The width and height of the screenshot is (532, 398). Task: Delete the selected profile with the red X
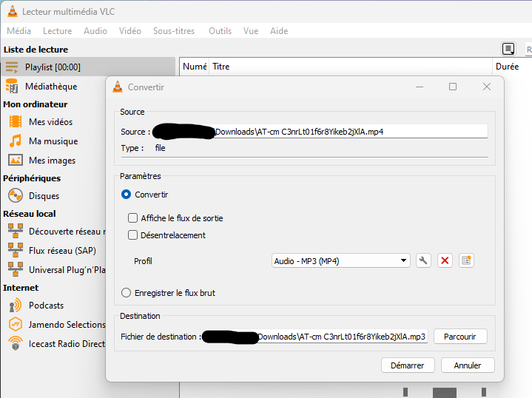click(x=445, y=261)
